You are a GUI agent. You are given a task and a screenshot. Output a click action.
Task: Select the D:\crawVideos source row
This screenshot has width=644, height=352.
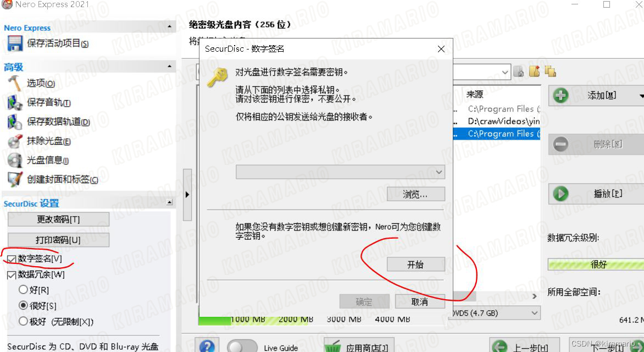click(497, 122)
